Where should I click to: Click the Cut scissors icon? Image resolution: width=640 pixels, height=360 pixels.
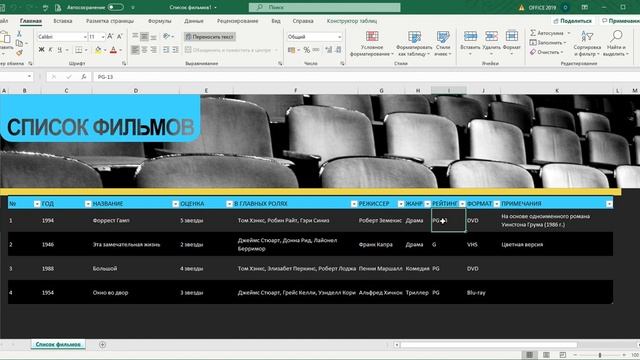point(19,34)
